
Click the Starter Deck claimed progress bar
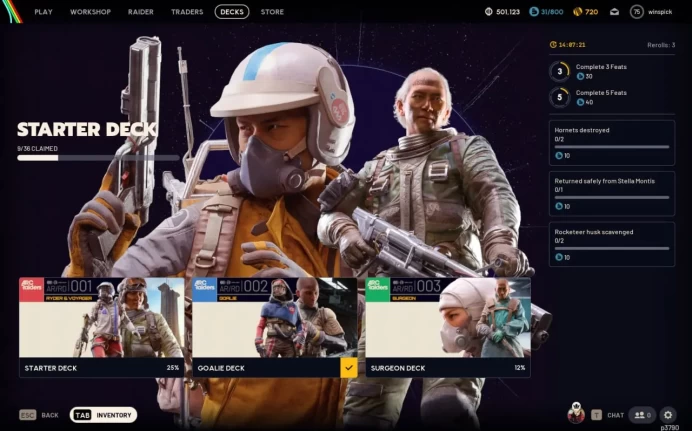click(98, 157)
